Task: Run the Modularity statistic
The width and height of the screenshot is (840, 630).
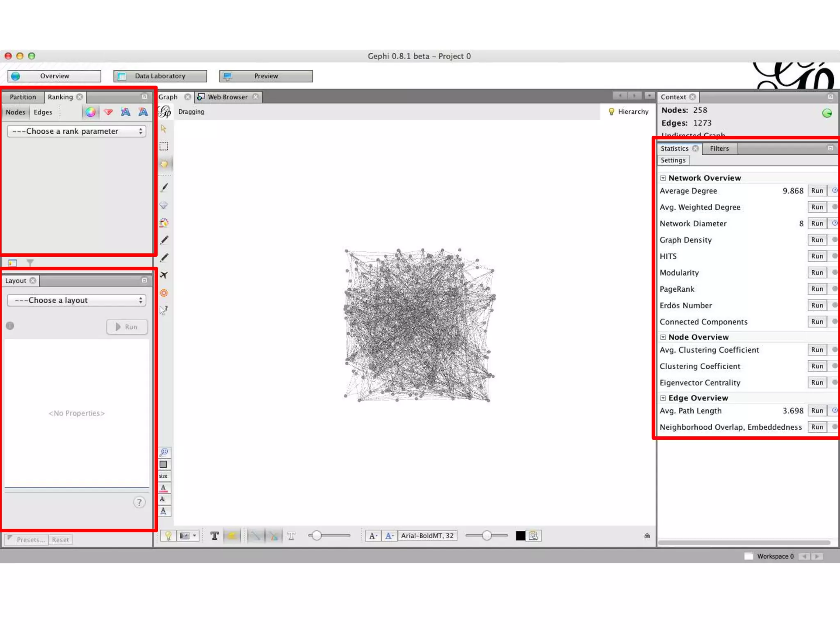Action: [x=817, y=273]
